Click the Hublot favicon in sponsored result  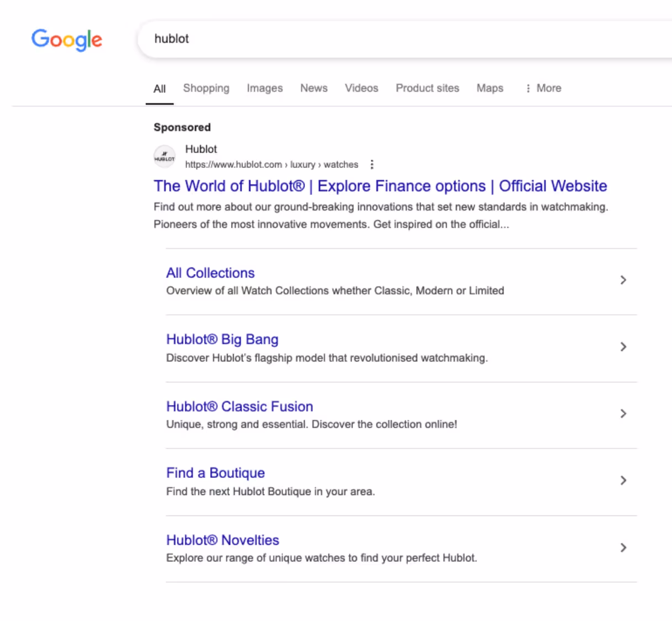164,156
